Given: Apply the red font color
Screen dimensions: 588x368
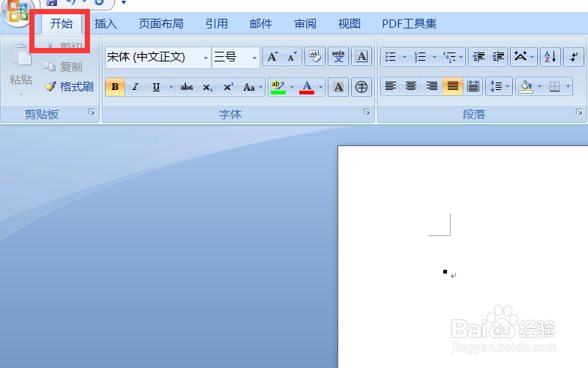Looking at the screenshot, I should point(307,87).
